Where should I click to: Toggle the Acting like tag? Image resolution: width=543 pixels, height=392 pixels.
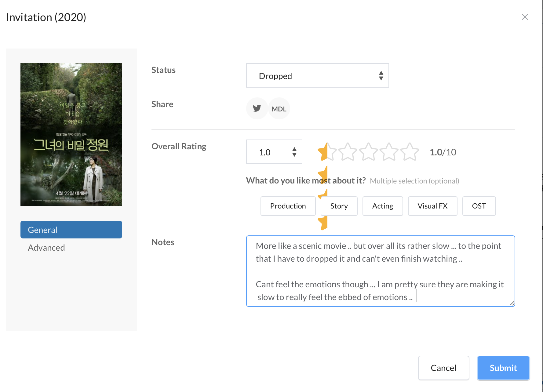383,206
